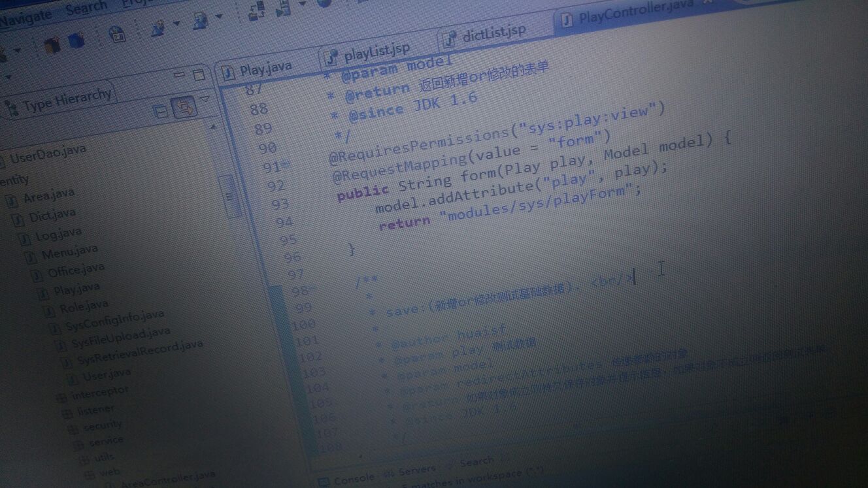This screenshot has width=868, height=488.
Task: Select the dictList.jsp editor tab
Action: pos(493,33)
